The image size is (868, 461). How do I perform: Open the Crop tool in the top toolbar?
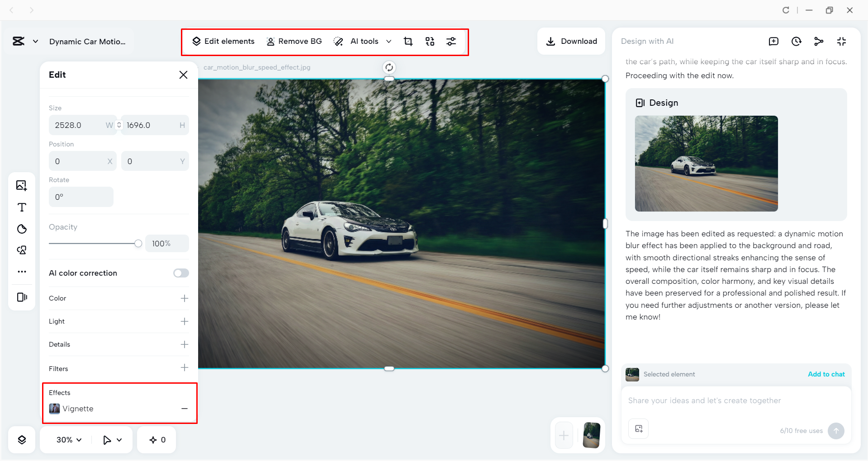(408, 41)
